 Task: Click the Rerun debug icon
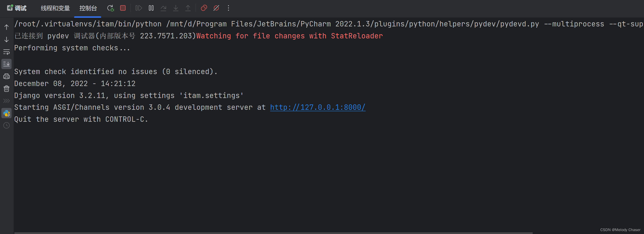coord(111,8)
